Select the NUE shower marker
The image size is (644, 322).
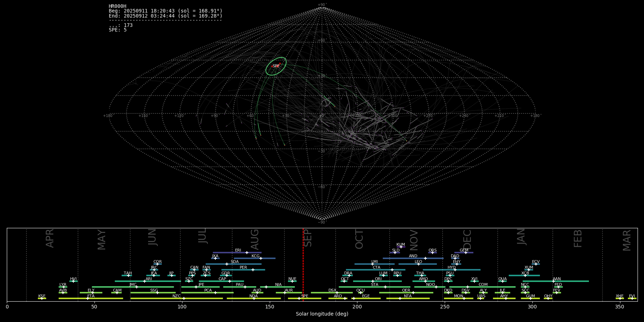tap(292, 281)
